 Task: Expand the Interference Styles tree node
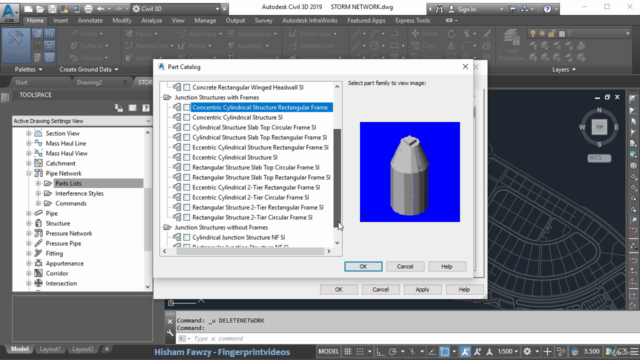38,193
